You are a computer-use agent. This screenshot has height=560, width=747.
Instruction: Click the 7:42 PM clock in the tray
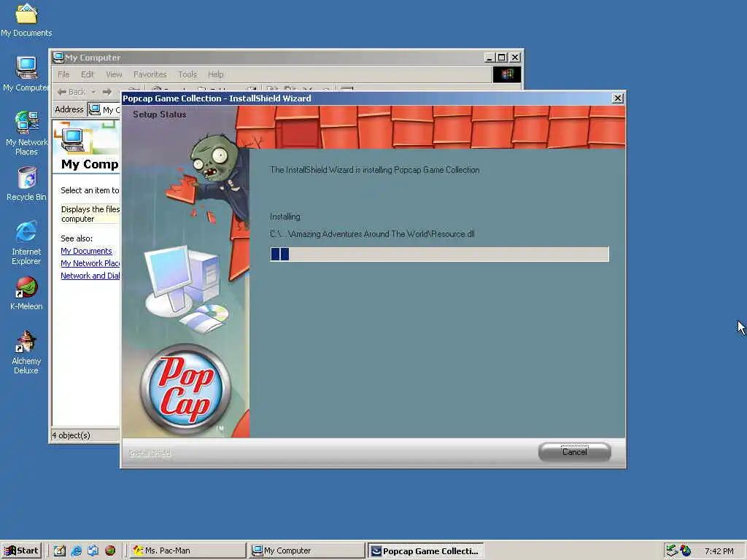[719, 551]
